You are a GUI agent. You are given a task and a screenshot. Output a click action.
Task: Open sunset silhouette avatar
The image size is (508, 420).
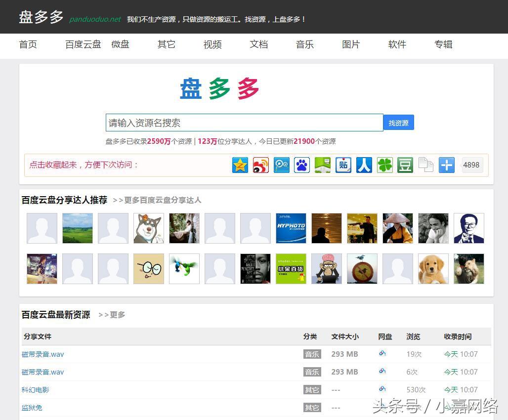327,228
